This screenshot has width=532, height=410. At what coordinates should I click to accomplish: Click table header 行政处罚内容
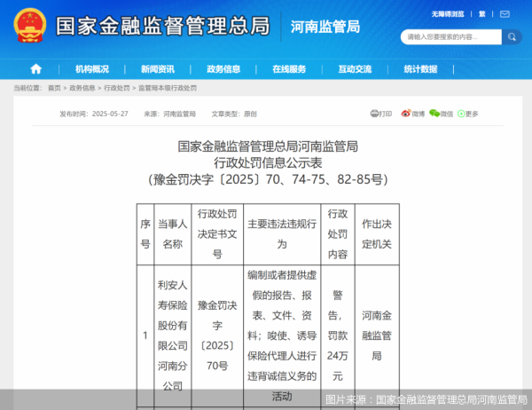pyautogui.click(x=338, y=234)
